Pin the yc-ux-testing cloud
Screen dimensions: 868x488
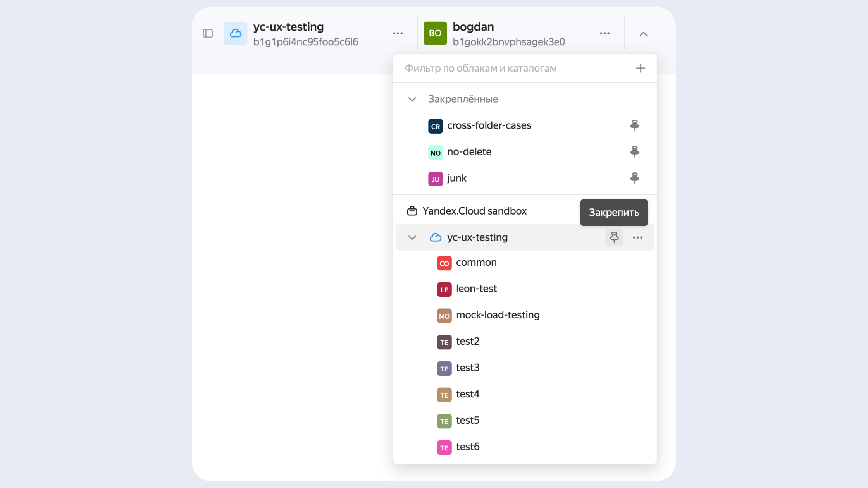(x=614, y=237)
